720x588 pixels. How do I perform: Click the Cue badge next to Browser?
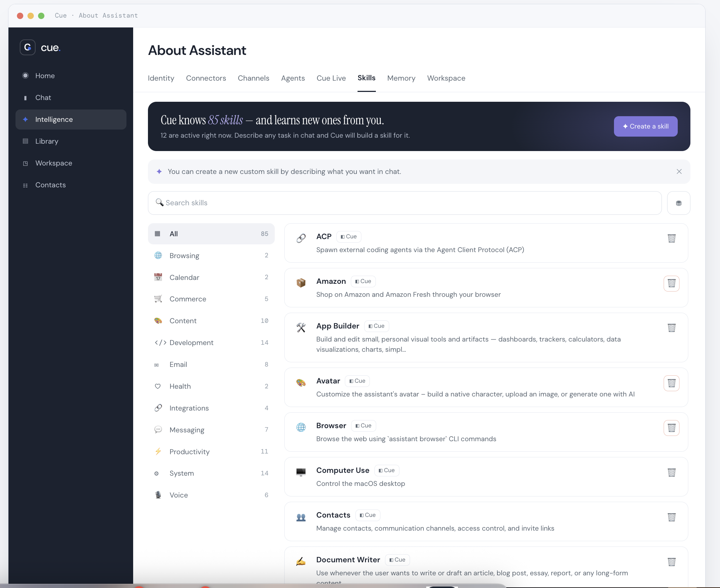tap(364, 426)
